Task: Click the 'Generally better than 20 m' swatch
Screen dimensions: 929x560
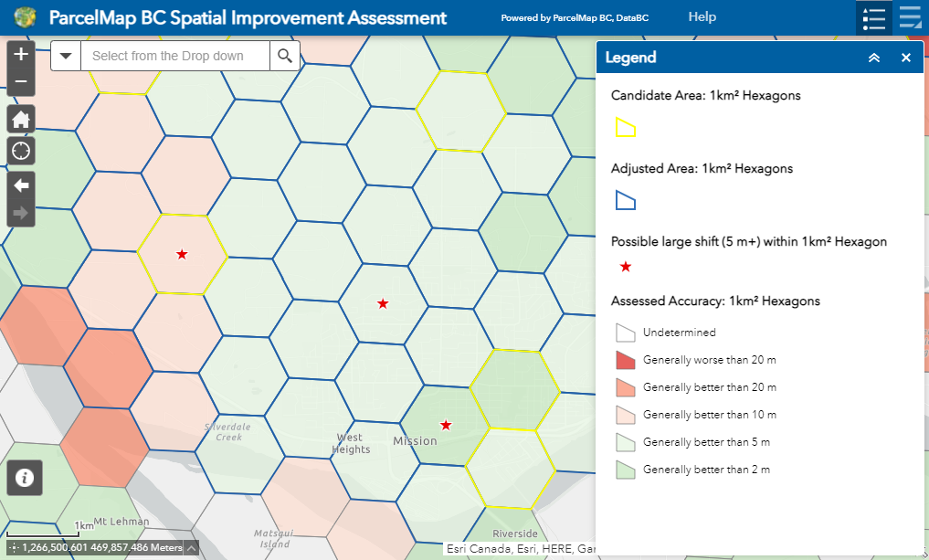Action: click(626, 387)
